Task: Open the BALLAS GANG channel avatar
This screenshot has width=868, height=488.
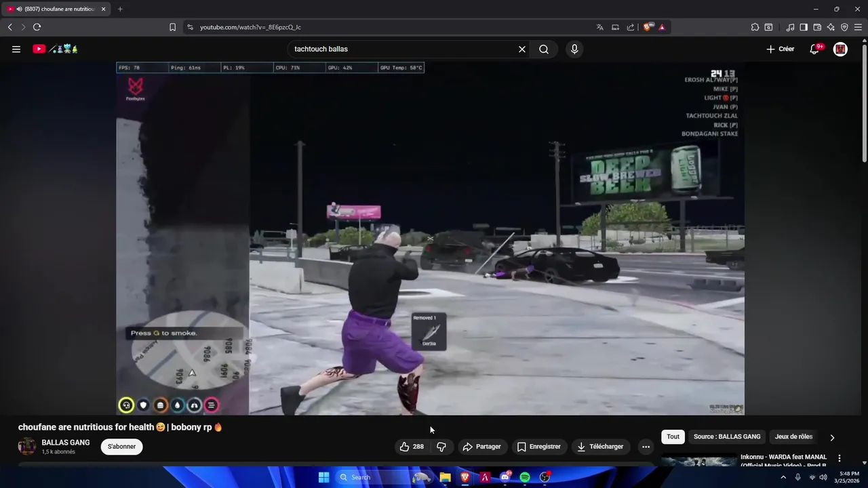Action: click(x=27, y=446)
